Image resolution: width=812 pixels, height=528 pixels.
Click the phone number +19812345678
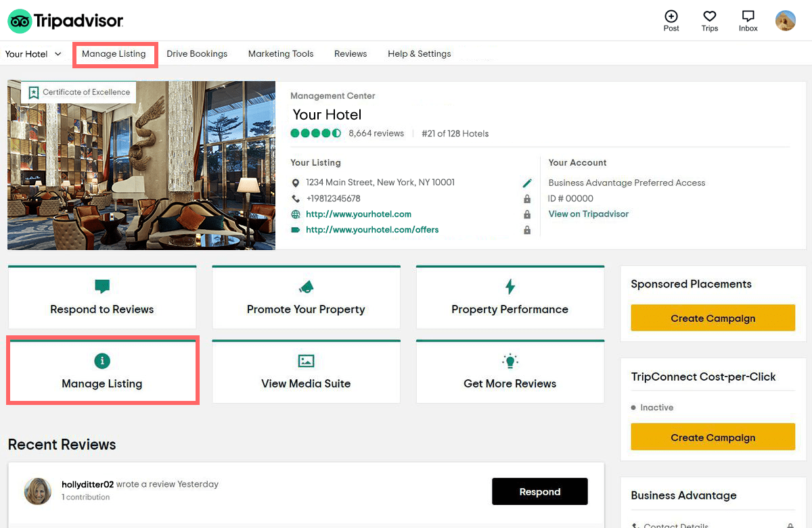[x=333, y=199]
